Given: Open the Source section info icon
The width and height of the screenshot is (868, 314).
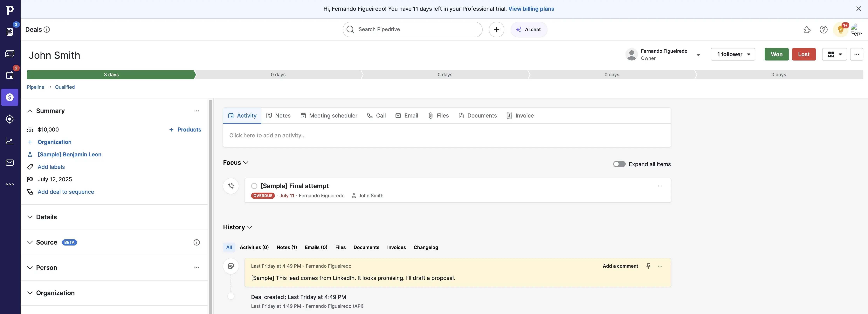Looking at the screenshot, I should [196, 242].
